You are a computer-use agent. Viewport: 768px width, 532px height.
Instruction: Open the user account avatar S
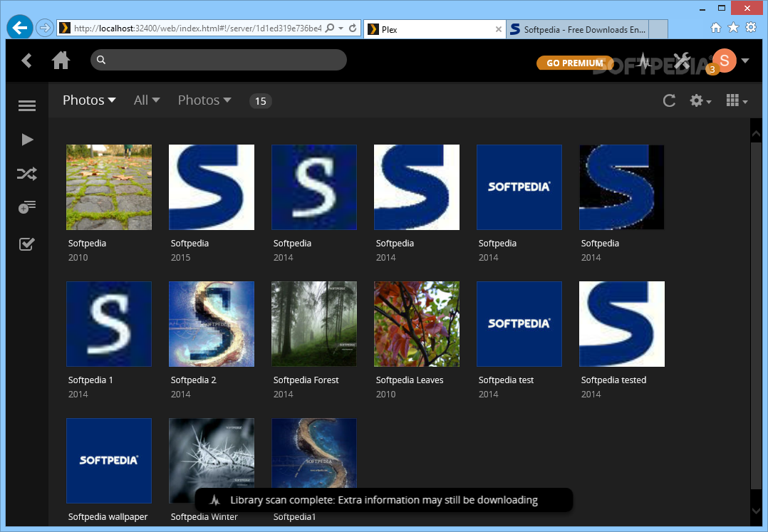pos(725,61)
